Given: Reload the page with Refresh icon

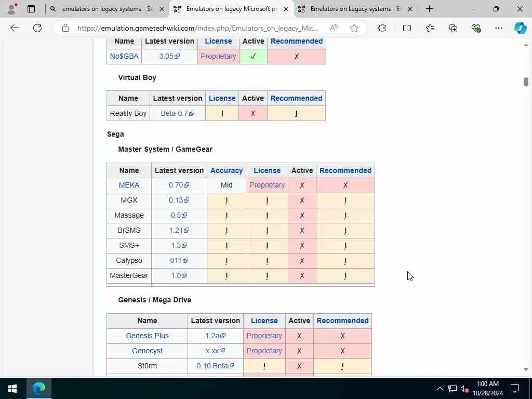Looking at the screenshot, I should pyautogui.click(x=37, y=28).
